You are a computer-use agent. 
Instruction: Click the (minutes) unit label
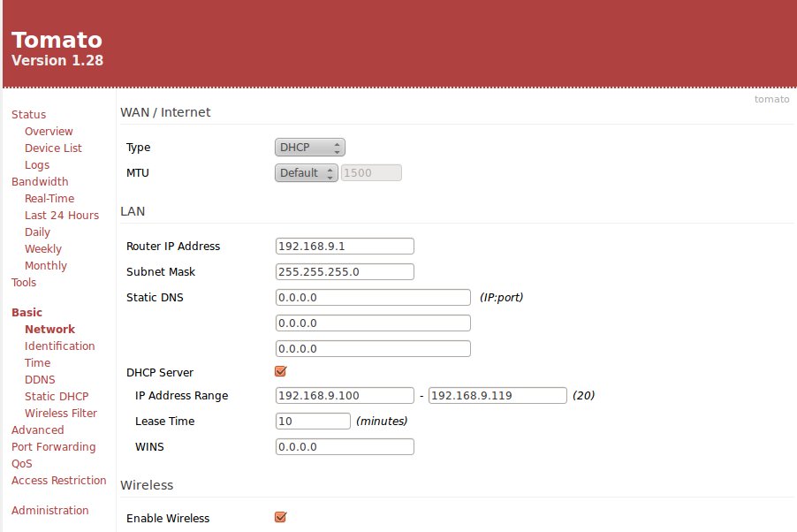[382, 422]
